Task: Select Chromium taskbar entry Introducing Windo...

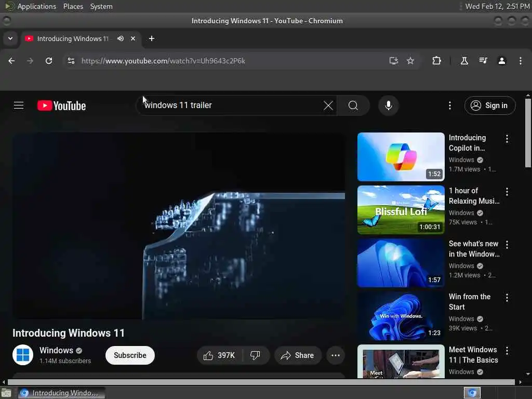Action: point(61,393)
